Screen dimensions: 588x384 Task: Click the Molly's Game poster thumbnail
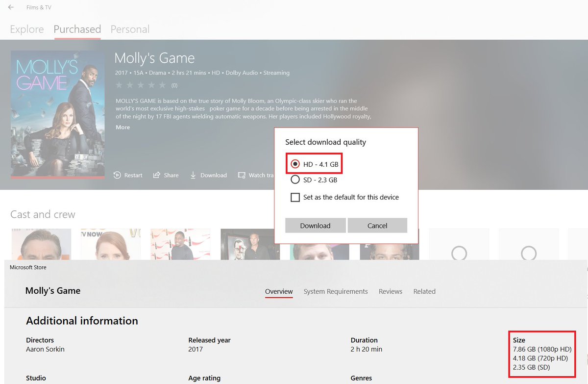coord(58,114)
